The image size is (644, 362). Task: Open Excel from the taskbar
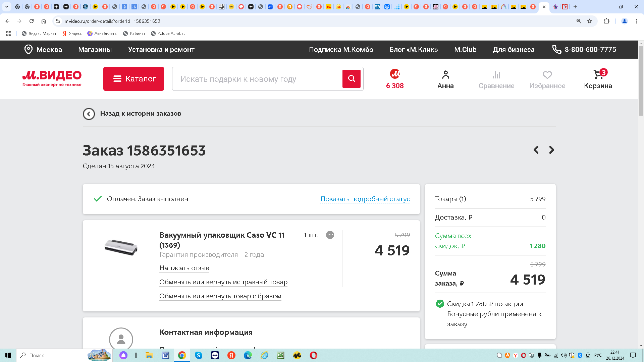pyautogui.click(x=281, y=355)
